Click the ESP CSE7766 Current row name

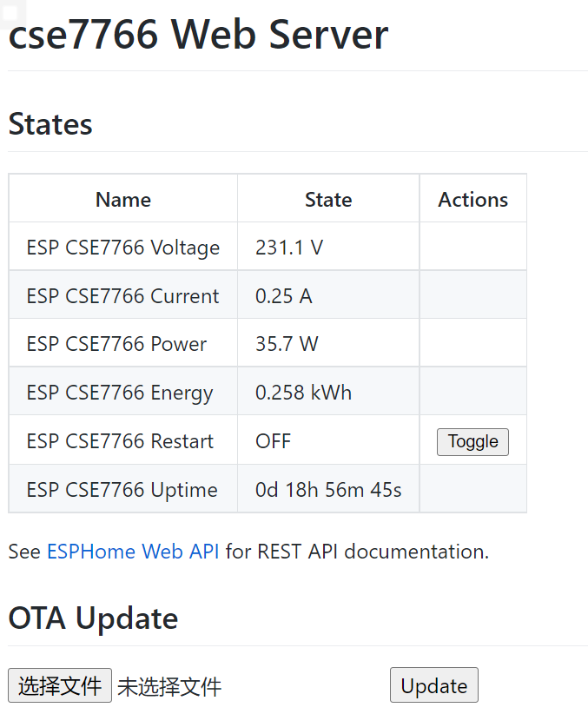[x=123, y=296]
